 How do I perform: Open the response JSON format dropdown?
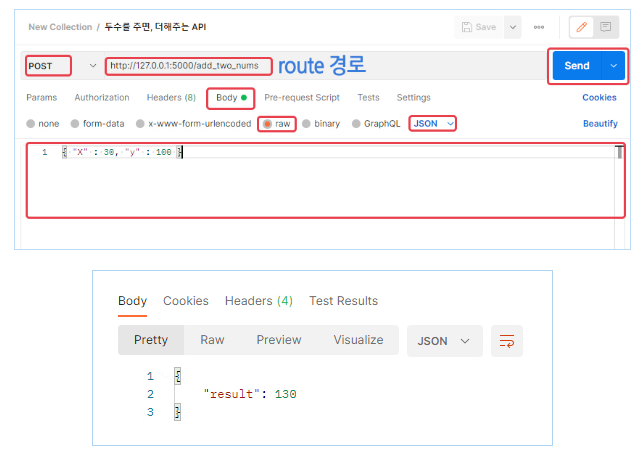click(444, 341)
